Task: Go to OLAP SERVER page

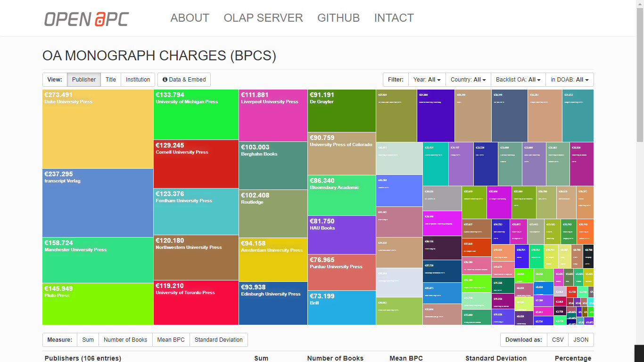Action: pos(263,18)
